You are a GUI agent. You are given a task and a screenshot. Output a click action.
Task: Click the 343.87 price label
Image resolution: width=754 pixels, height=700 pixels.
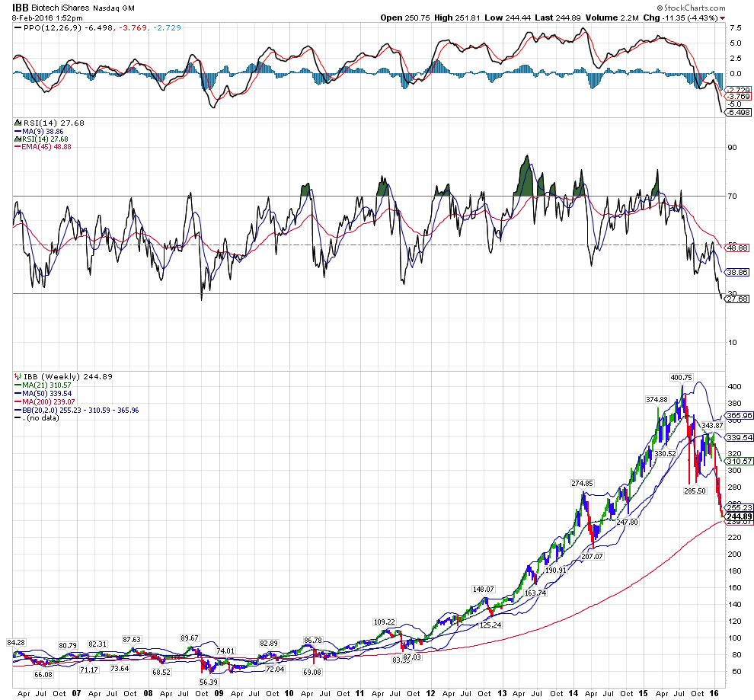[712, 426]
